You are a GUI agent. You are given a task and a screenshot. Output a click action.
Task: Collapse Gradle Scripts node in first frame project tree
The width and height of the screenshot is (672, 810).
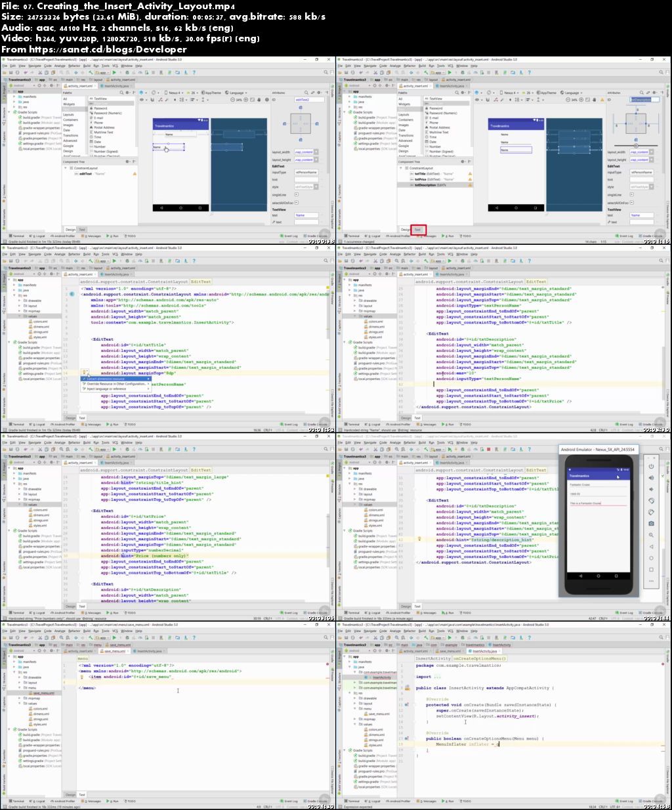tap(10, 112)
